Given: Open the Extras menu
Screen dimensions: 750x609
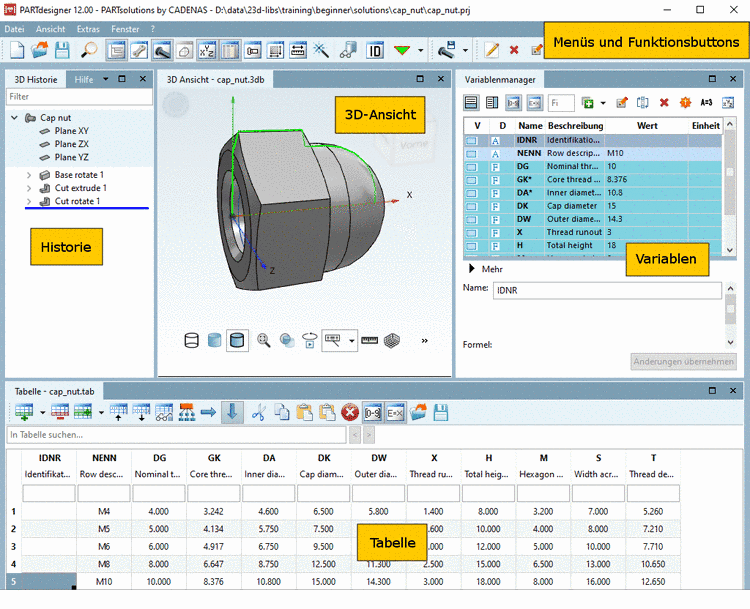Looking at the screenshot, I should (87, 29).
